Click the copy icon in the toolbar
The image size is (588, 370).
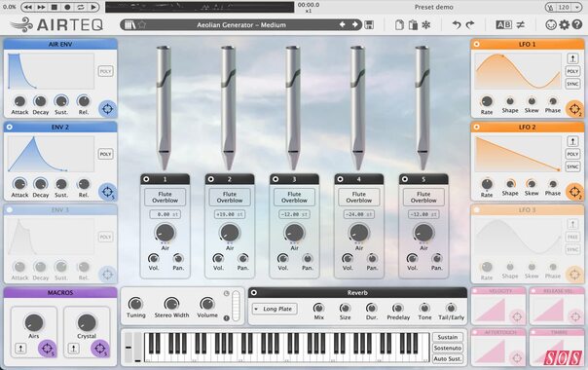coord(399,25)
